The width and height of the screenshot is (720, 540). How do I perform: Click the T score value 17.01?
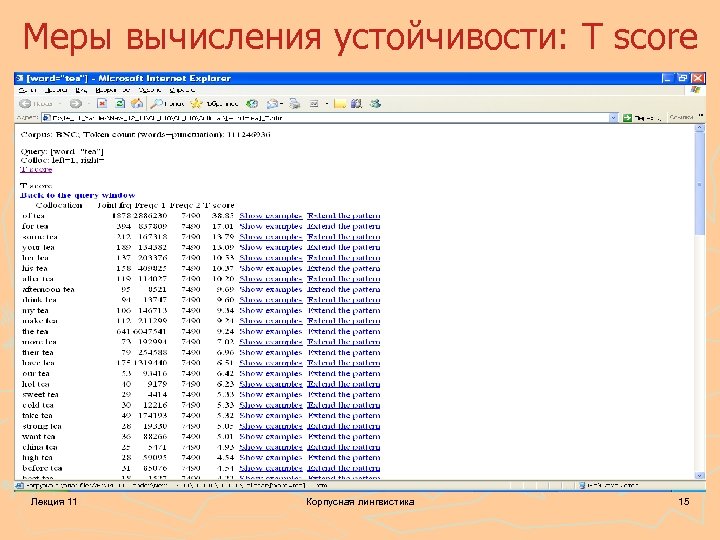[x=223, y=226]
